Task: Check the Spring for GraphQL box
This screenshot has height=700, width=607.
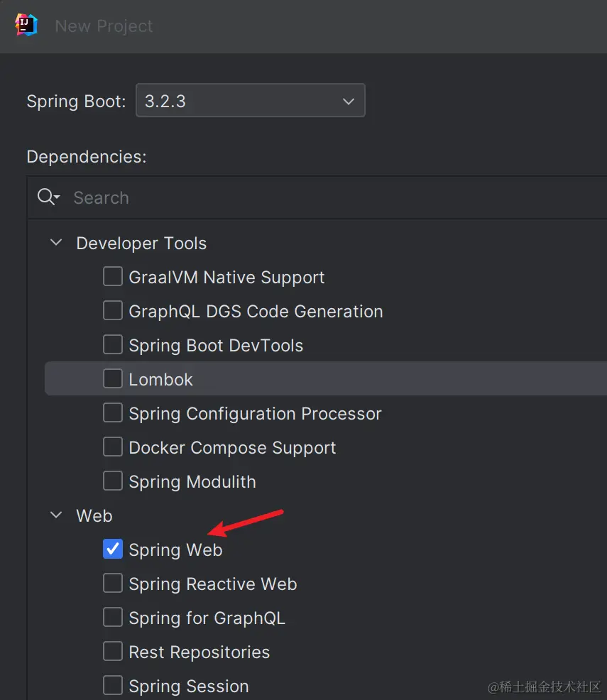Action: click(x=112, y=618)
